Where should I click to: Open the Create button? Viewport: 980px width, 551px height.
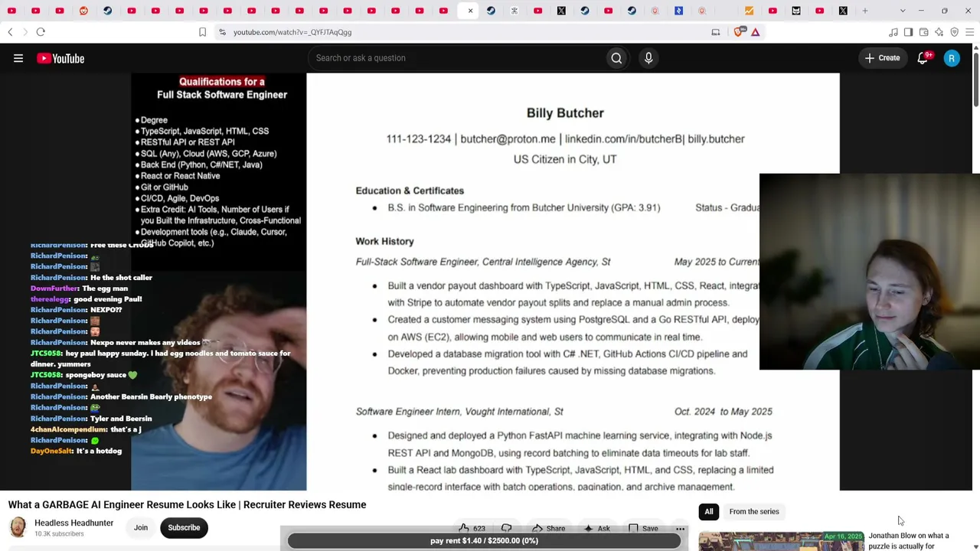pos(882,58)
